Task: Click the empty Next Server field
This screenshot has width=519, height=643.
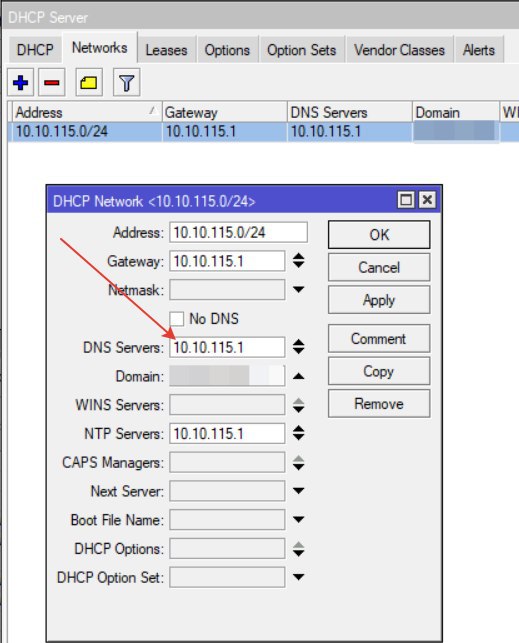Action: point(227,491)
